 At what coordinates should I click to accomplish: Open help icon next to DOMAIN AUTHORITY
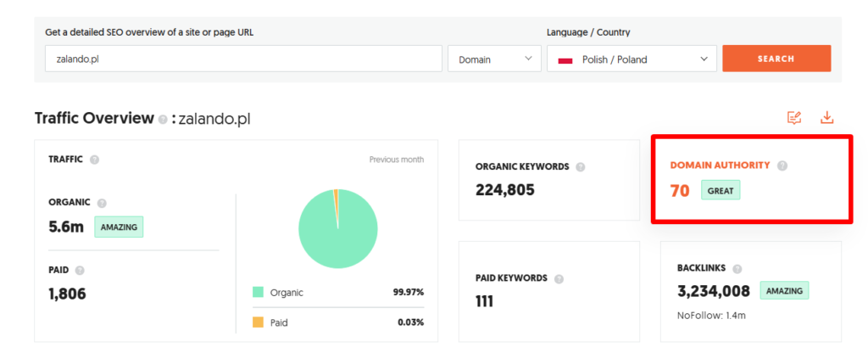tap(782, 165)
